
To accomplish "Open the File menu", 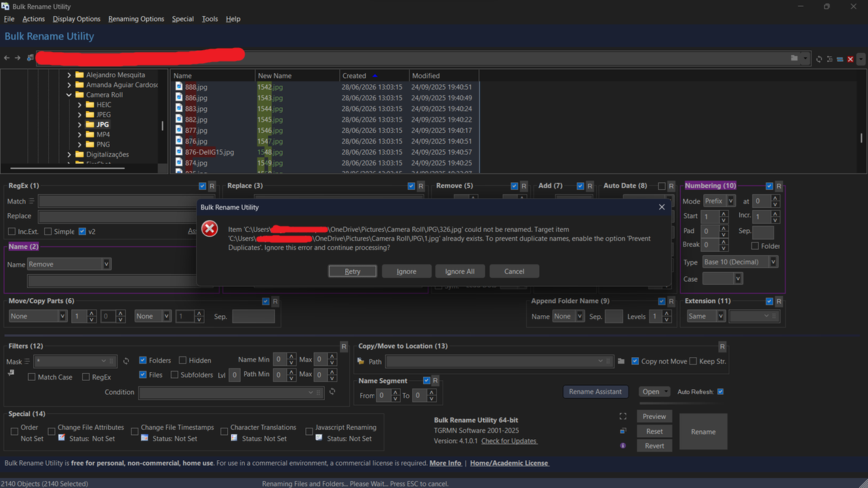I will click(9, 19).
